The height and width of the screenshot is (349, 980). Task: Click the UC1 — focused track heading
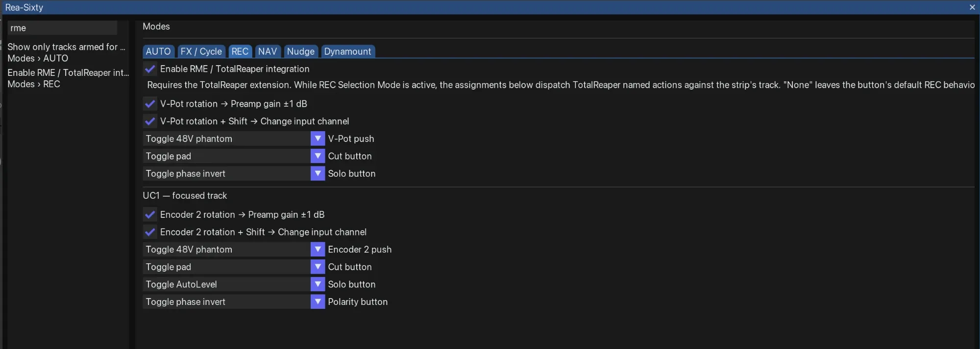click(x=185, y=196)
